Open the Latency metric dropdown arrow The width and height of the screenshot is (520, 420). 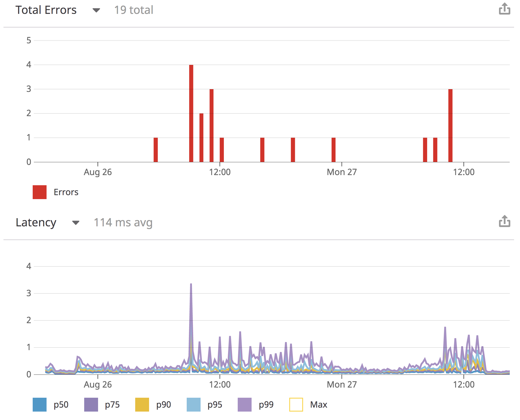(x=76, y=223)
